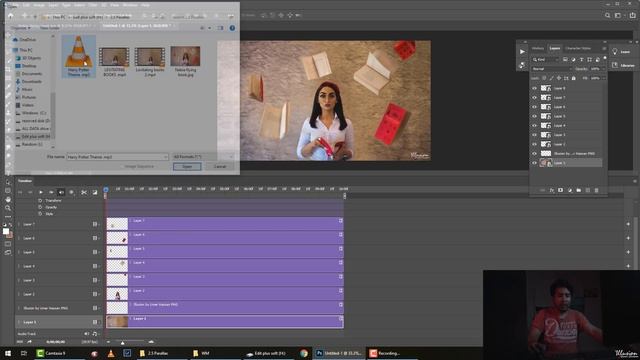
Task: Toggle quick mask mode icon
Action: pos(8,244)
